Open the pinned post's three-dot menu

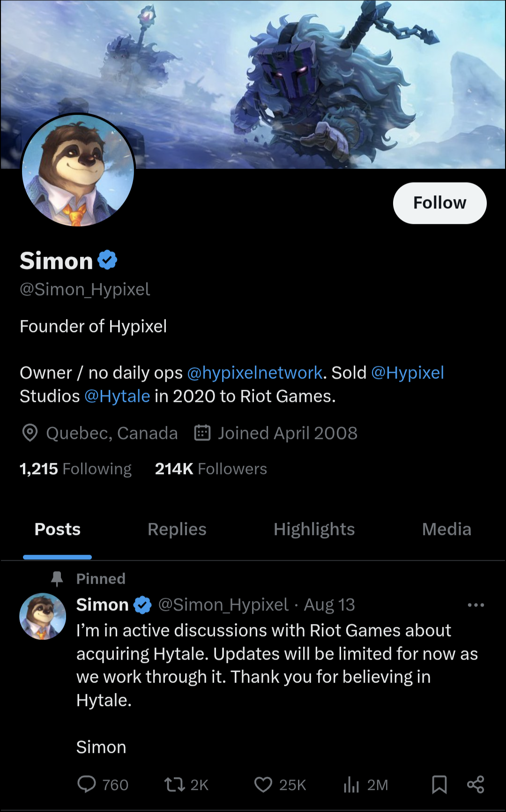[476, 605]
